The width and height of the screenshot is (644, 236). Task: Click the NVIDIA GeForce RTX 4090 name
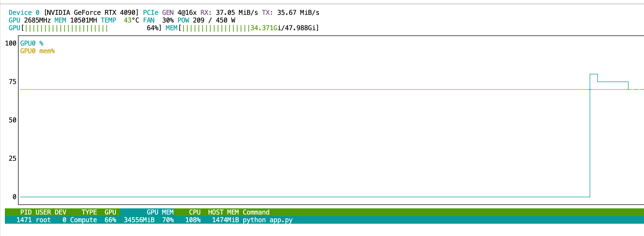[x=91, y=13]
